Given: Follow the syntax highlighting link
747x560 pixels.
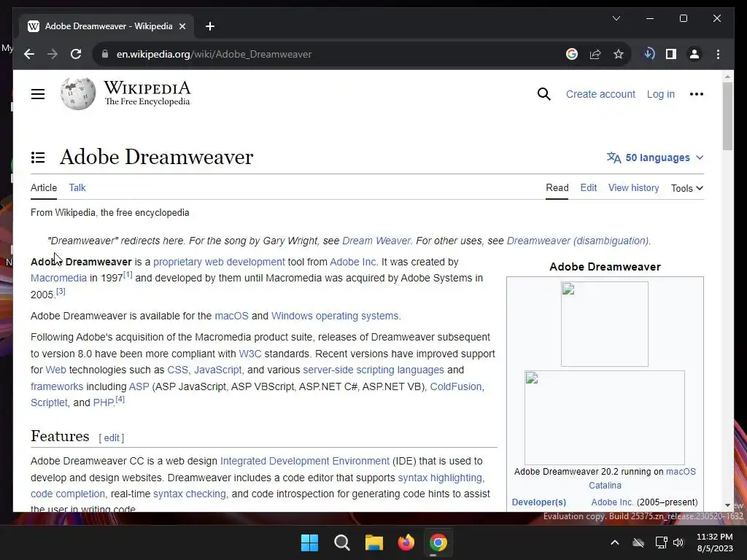Looking at the screenshot, I should pyautogui.click(x=440, y=478).
